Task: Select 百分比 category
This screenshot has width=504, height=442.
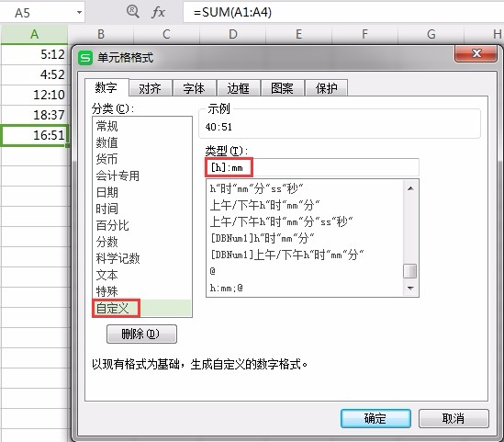Action: pyautogui.click(x=141, y=225)
